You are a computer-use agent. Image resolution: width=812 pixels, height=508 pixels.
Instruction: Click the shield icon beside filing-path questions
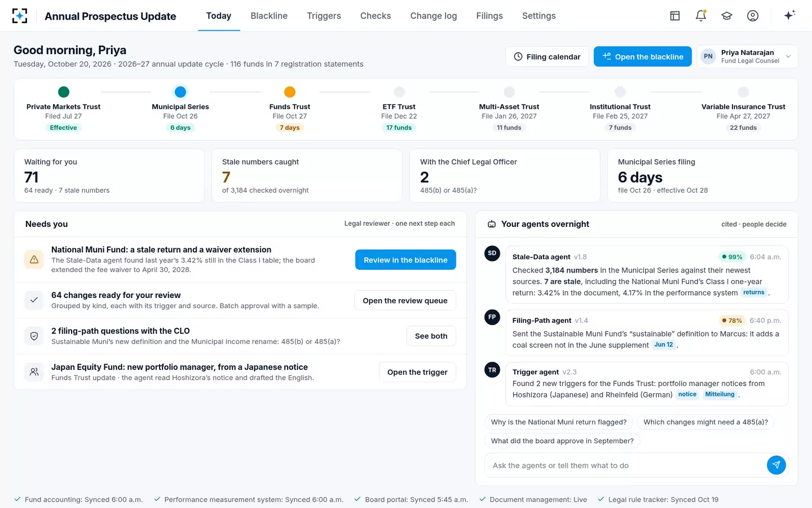[x=34, y=336]
